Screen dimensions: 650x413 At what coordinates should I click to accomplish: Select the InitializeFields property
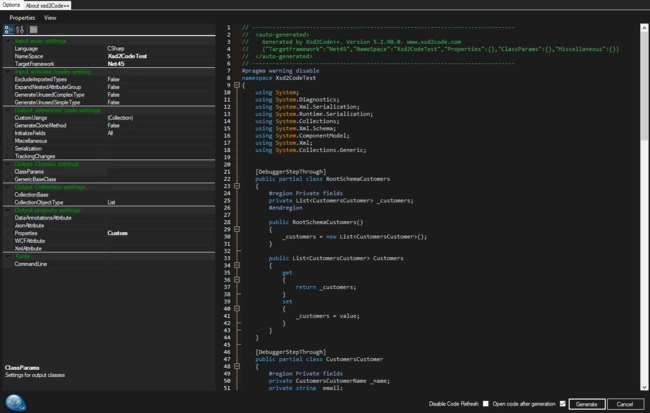point(30,133)
